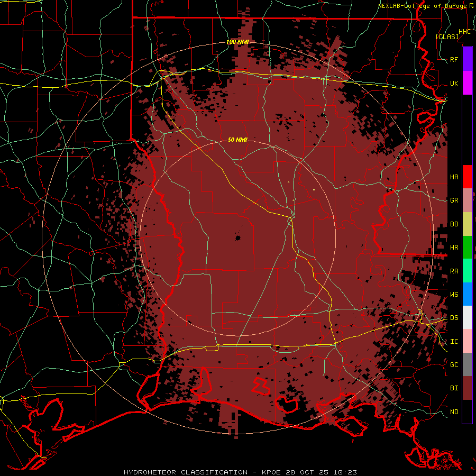This screenshot has width=476, height=476.
Task: Click the RF legend label
Action: [454, 59]
